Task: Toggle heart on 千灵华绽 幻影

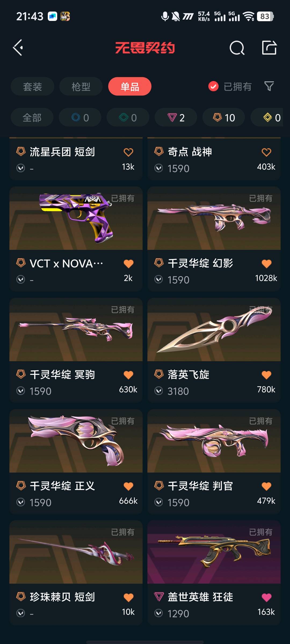Action: 266,264
